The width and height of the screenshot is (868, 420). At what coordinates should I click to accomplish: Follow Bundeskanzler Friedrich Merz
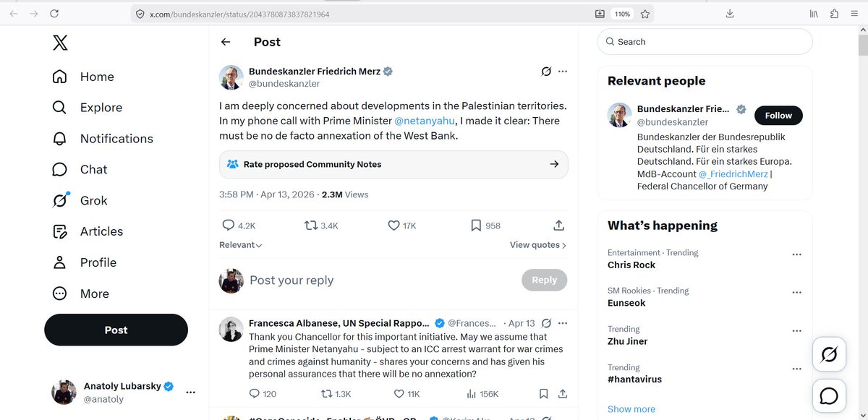click(778, 116)
